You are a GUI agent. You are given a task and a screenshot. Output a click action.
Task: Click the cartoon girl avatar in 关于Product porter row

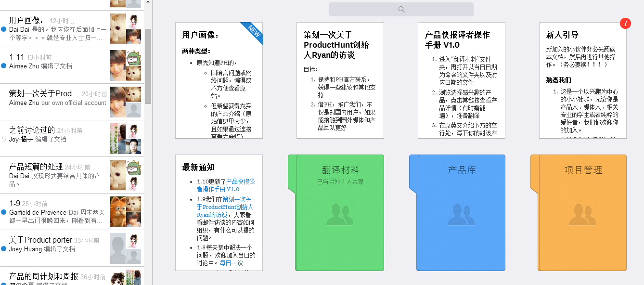[x=134, y=241]
